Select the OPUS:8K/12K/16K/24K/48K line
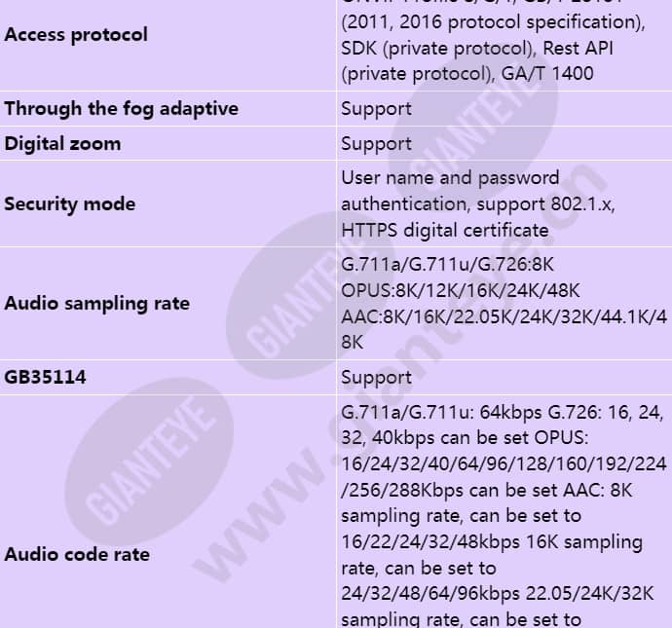Viewport: 672px width, 628px height. (461, 291)
